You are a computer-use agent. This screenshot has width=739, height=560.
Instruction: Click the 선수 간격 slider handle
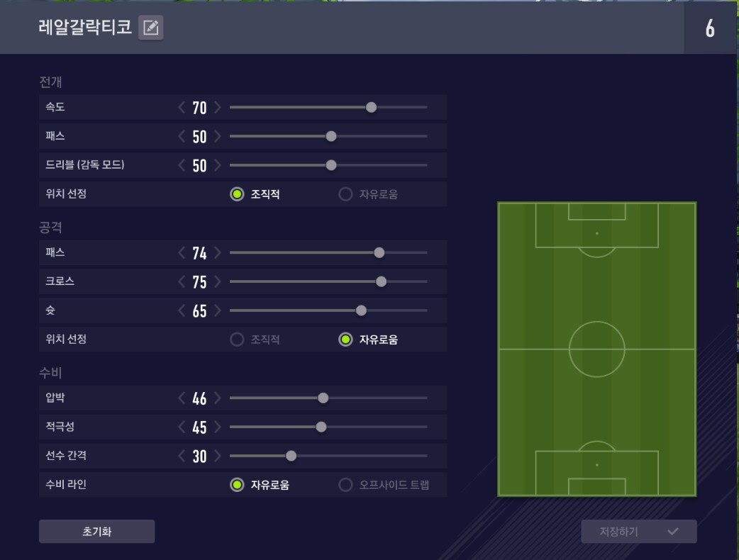coord(291,456)
